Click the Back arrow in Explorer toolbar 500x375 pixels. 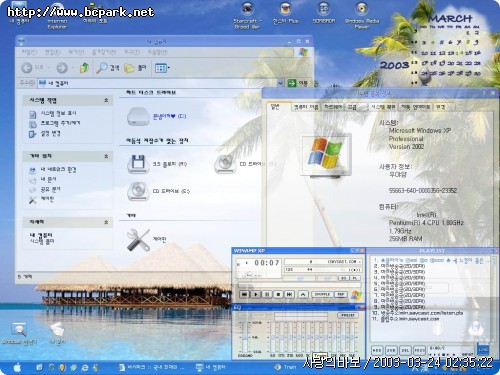(27, 68)
